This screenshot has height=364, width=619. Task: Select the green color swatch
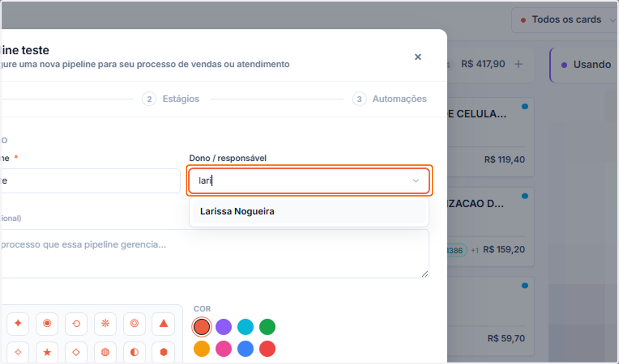267,326
